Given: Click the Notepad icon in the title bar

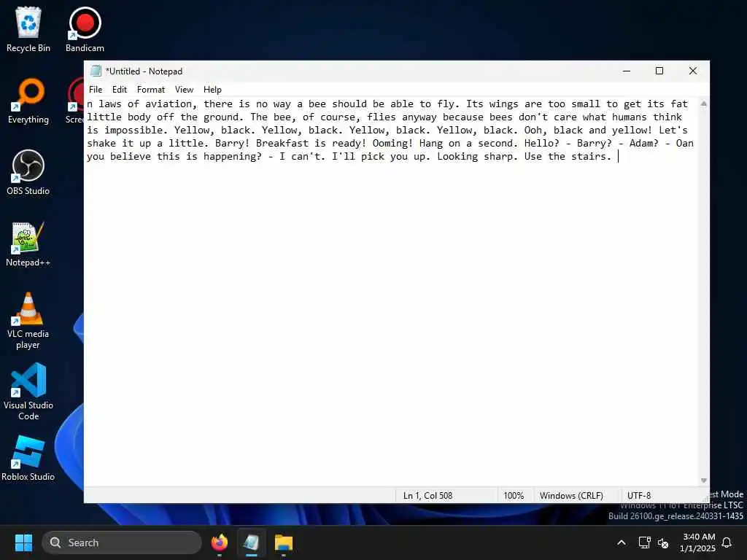Looking at the screenshot, I should (x=96, y=71).
